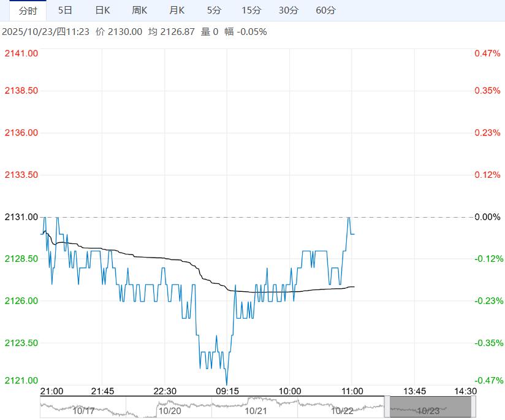
Task: Click the price low point near 09:15
Action: click(x=227, y=384)
